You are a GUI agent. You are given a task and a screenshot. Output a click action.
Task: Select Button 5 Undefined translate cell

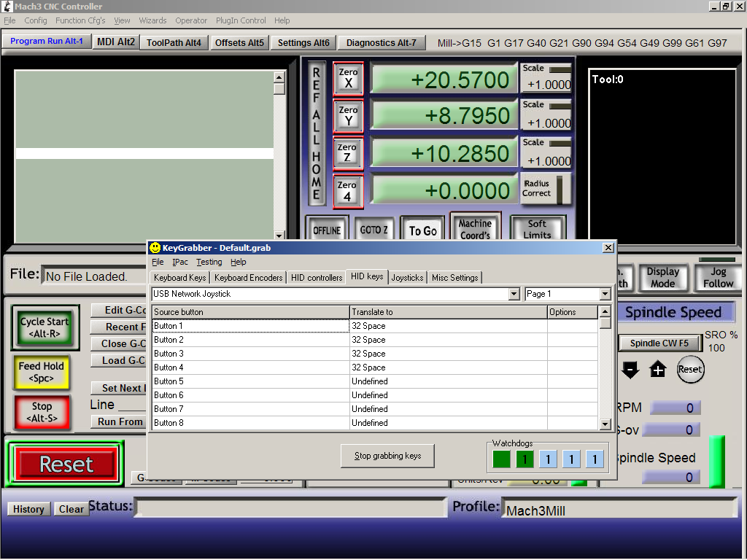coord(449,381)
